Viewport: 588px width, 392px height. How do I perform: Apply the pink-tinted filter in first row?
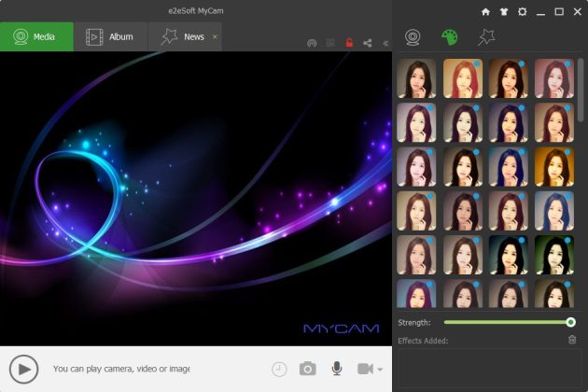[x=554, y=78]
